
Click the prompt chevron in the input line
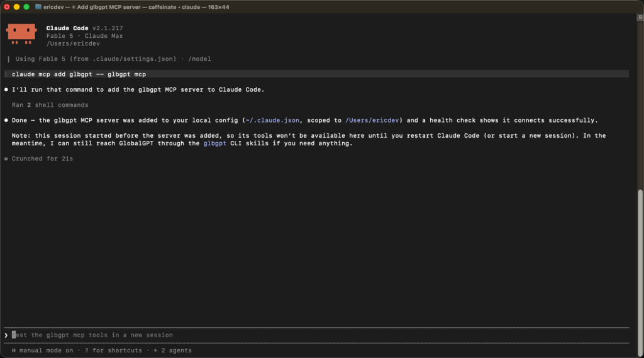pyautogui.click(x=6, y=335)
